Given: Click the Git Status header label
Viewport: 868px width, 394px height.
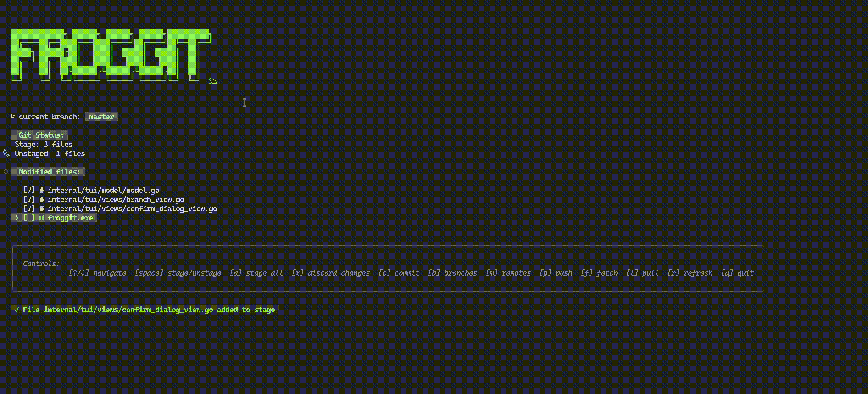Looking at the screenshot, I should click(x=39, y=135).
